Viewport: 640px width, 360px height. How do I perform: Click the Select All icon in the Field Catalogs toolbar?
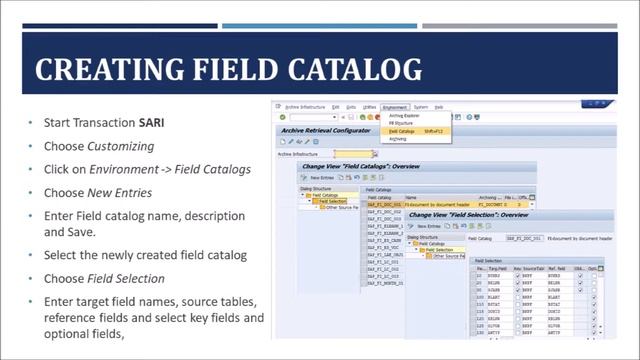(x=365, y=178)
